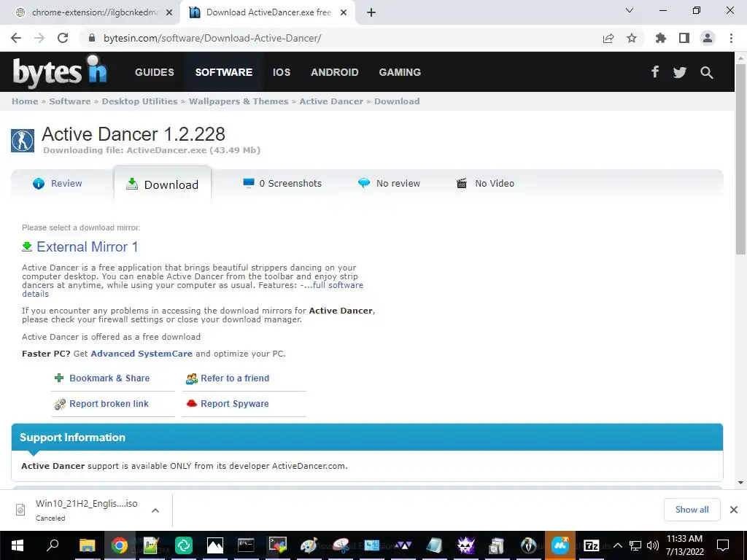Open the ANDROID menu
Image resolution: width=747 pixels, height=560 pixels.
tap(334, 72)
